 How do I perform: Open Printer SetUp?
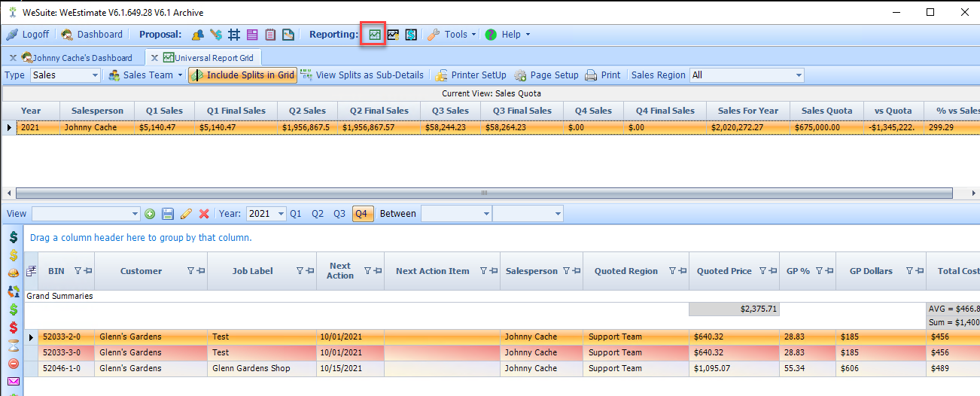click(x=471, y=75)
